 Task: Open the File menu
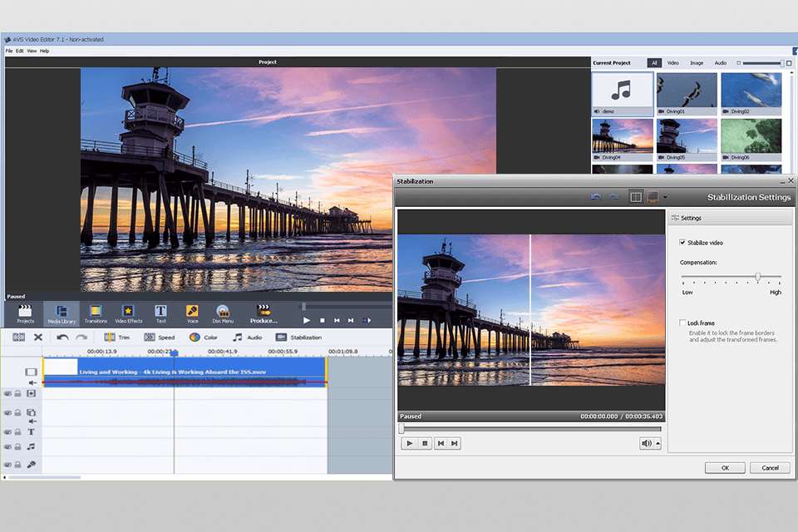coord(8,51)
